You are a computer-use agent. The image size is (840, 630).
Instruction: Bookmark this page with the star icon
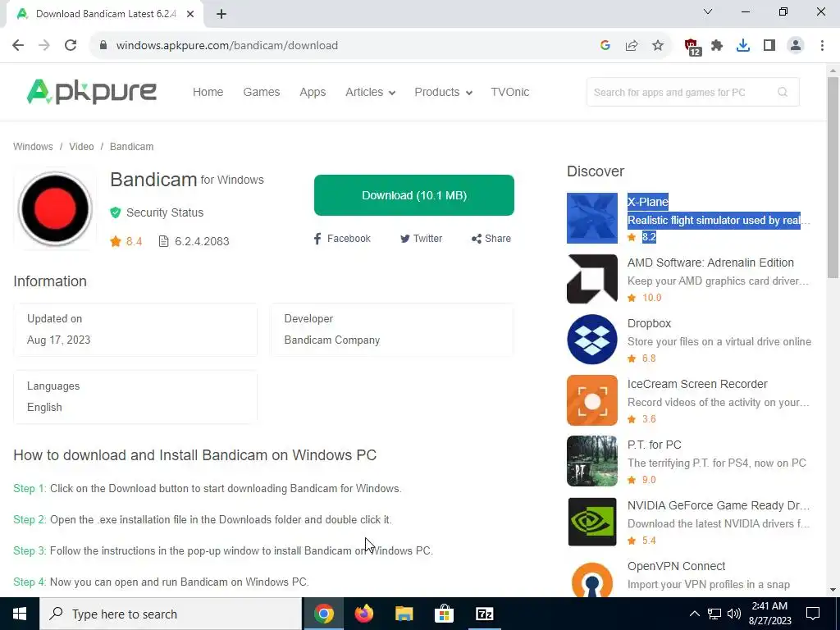(658, 46)
